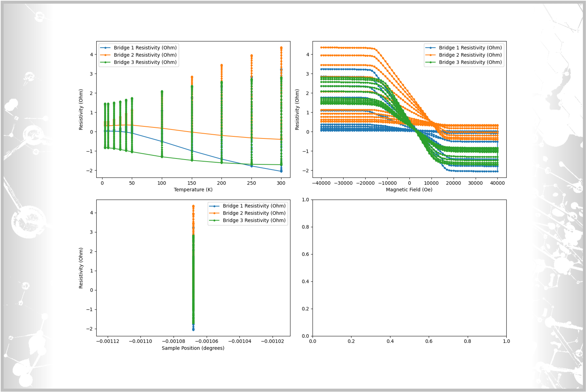586x392 pixels.
Task: Click Resistivity (Ohm) y-label of Temperature plot
Action: [81, 109]
